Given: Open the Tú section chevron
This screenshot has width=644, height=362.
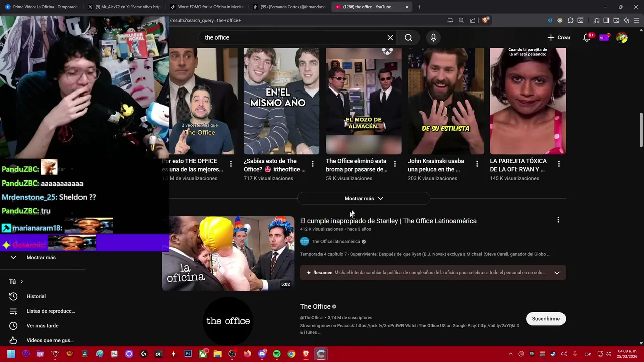Looking at the screenshot, I should pyautogui.click(x=21, y=282).
